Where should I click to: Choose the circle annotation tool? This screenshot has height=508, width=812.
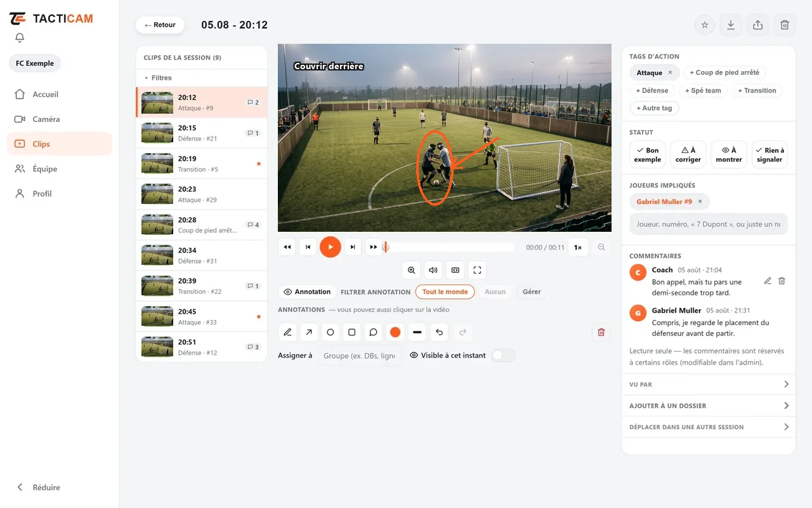pyautogui.click(x=331, y=332)
